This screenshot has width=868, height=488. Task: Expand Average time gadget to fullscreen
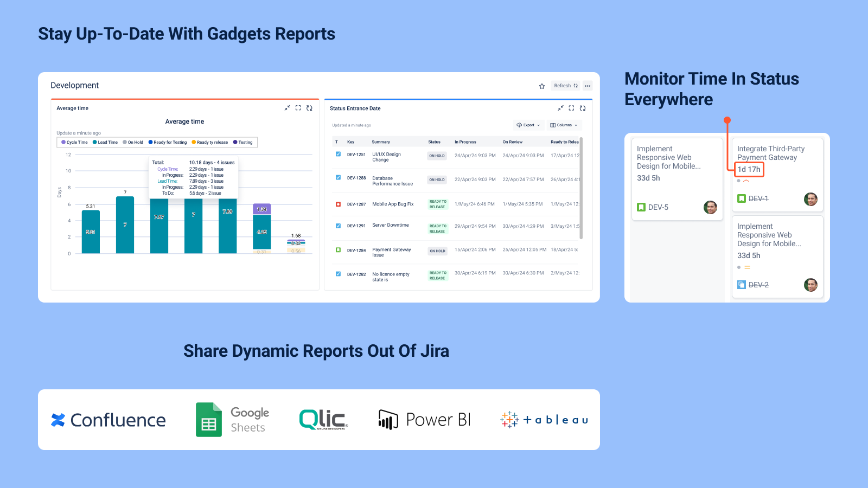298,108
